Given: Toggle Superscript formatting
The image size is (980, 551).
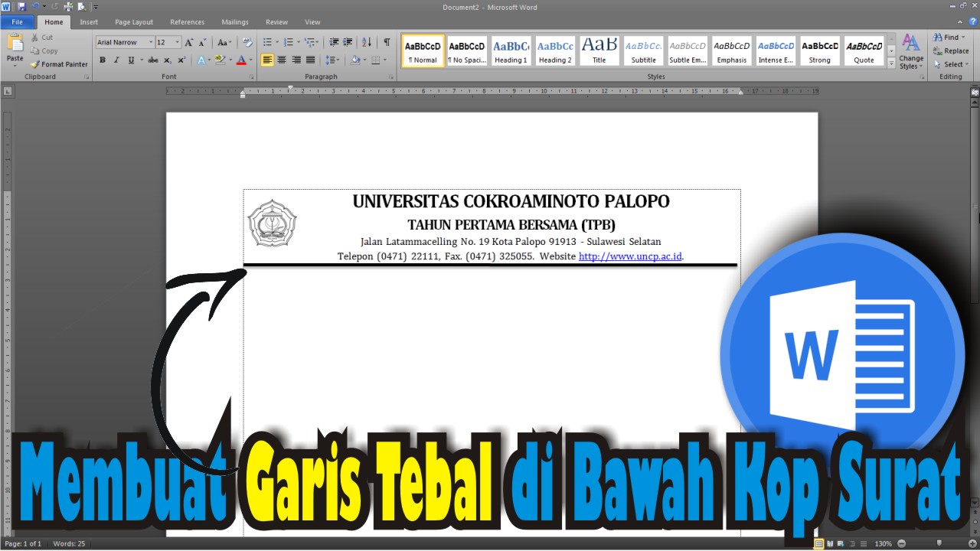Looking at the screenshot, I should tap(181, 60).
